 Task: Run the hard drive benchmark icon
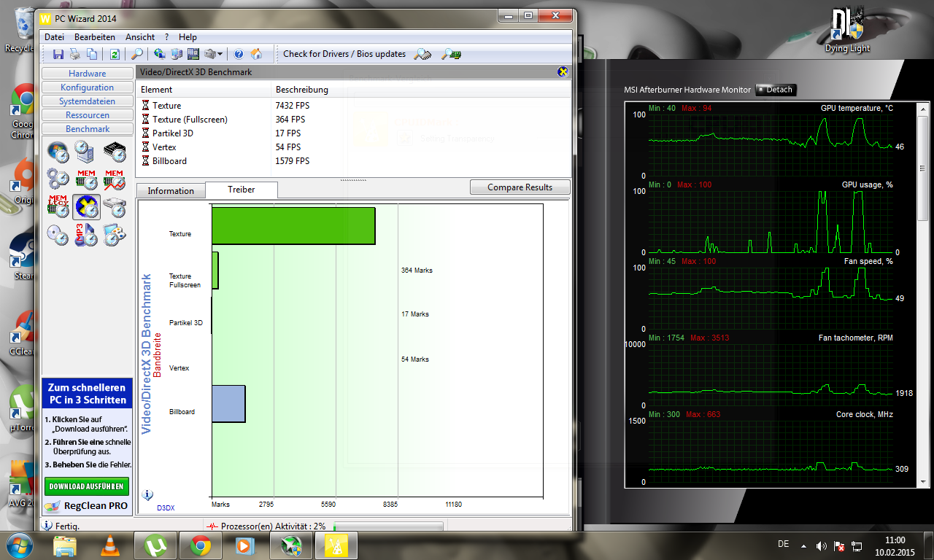pyautogui.click(x=115, y=207)
